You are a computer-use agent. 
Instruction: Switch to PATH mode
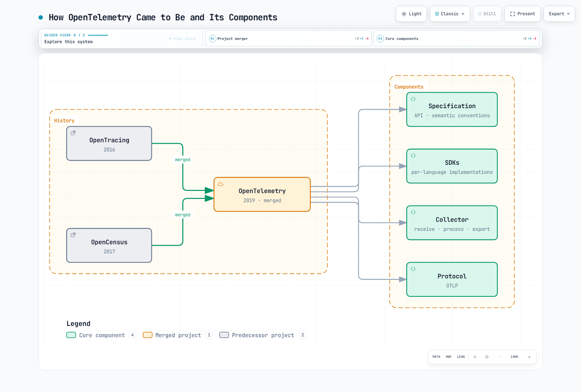tap(436, 357)
